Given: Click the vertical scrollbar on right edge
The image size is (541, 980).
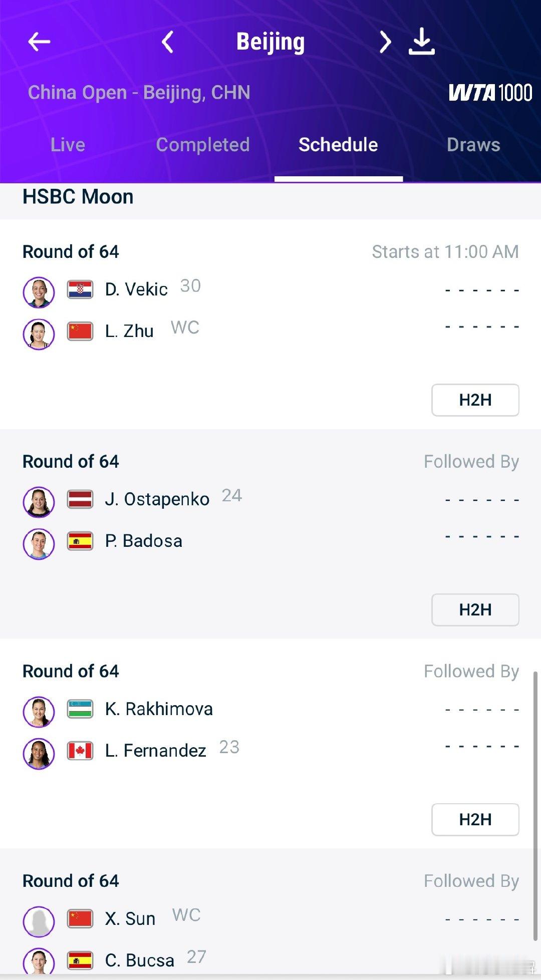Looking at the screenshot, I should [535, 806].
